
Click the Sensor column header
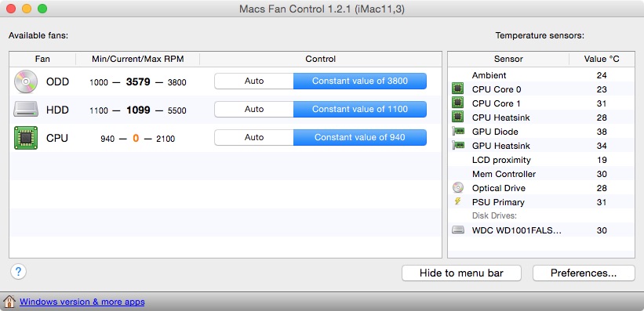tap(508, 59)
